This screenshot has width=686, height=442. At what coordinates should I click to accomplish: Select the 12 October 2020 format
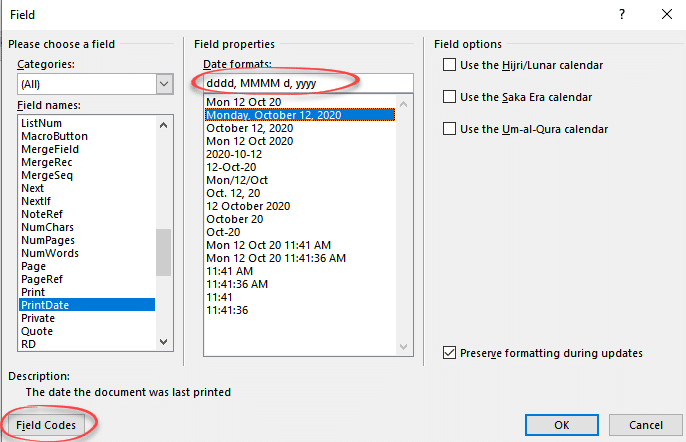click(248, 206)
